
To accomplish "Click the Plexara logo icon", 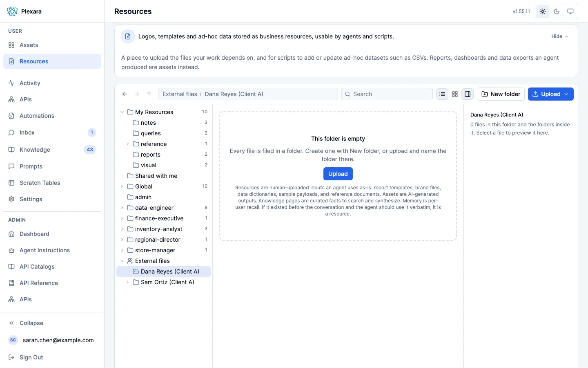I will pos(12,11).
